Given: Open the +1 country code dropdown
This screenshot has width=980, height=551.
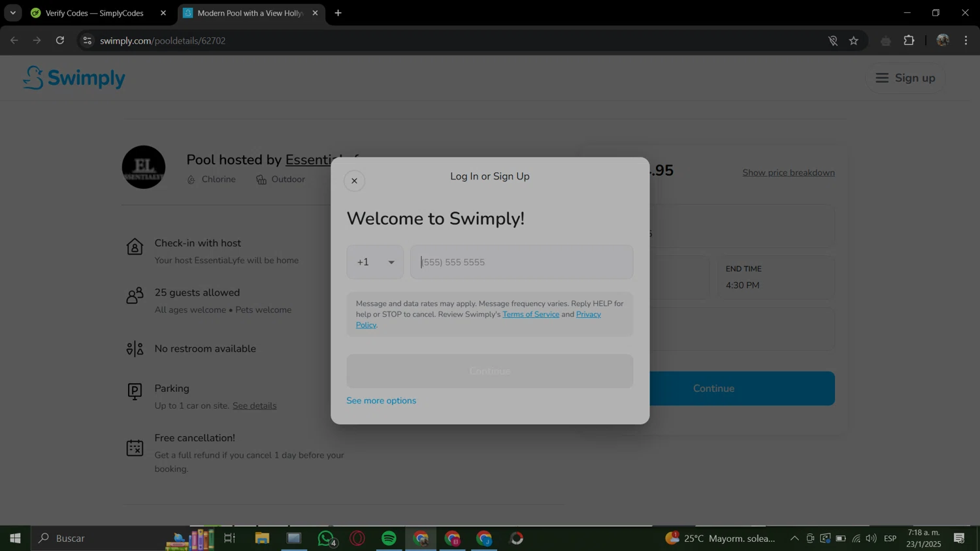Looking at the screenshot, I should pos(375,262).
